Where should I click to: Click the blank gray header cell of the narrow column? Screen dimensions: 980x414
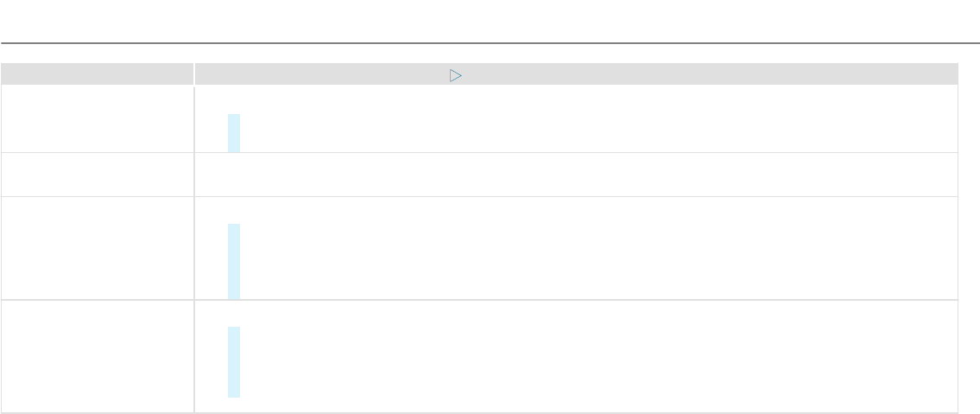pyautogui.click(x=97, y=74)
